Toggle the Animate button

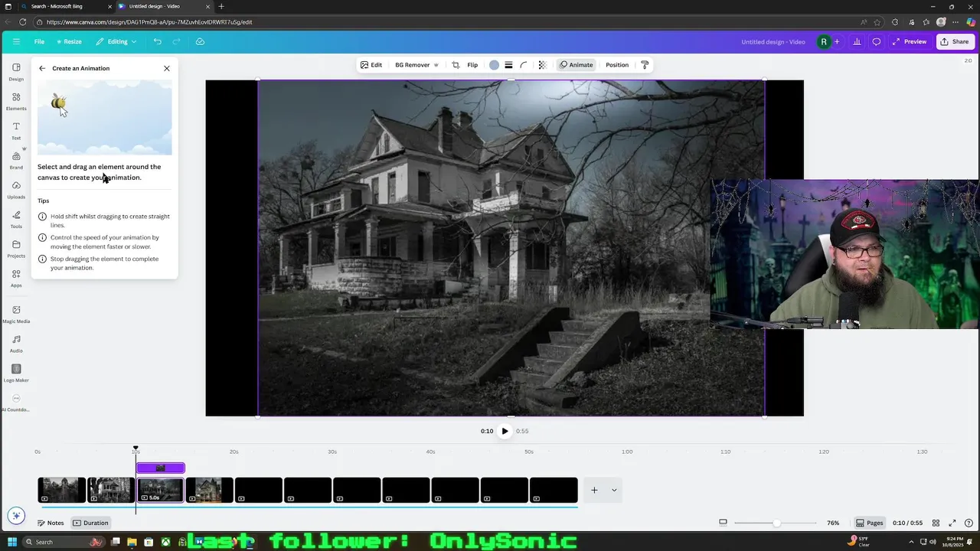pyautogui.click(x=576, y=65)
